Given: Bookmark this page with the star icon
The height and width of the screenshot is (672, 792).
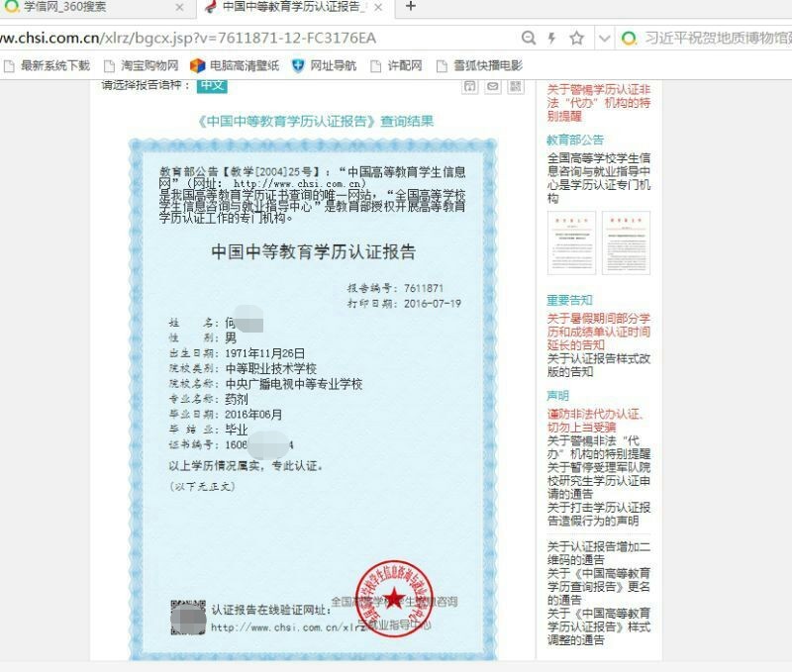Looking at the screenshot, I should click(x=576, y=39).
